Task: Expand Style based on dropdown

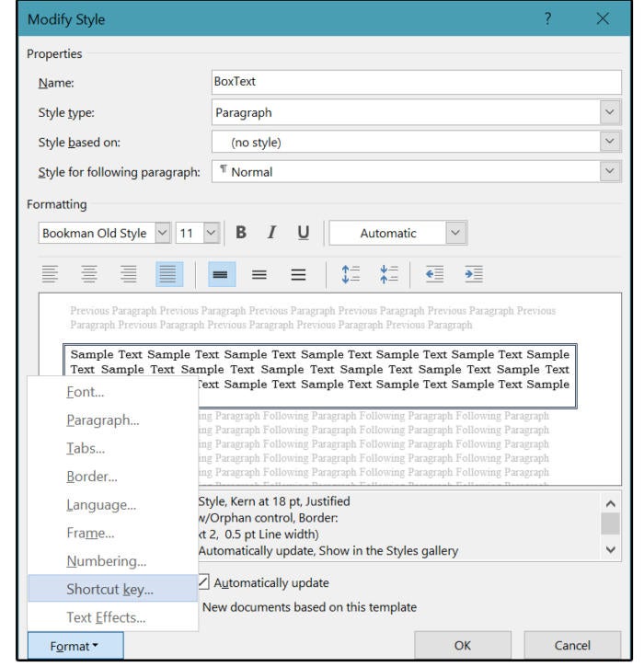Action: coord(610,142)
